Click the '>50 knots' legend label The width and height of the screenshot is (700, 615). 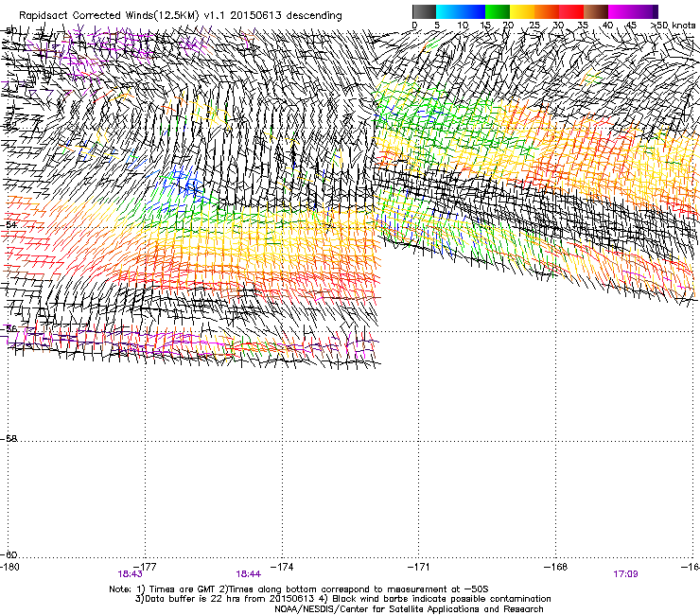tap(673, 26)
